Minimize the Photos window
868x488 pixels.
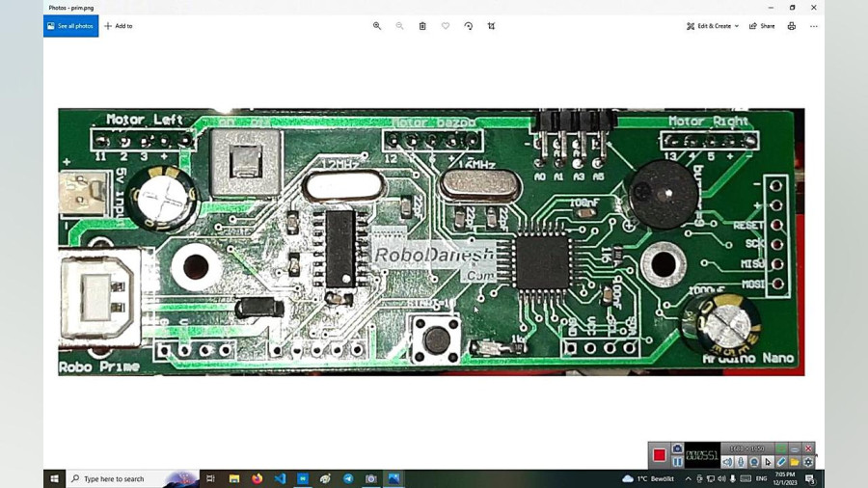772,8
